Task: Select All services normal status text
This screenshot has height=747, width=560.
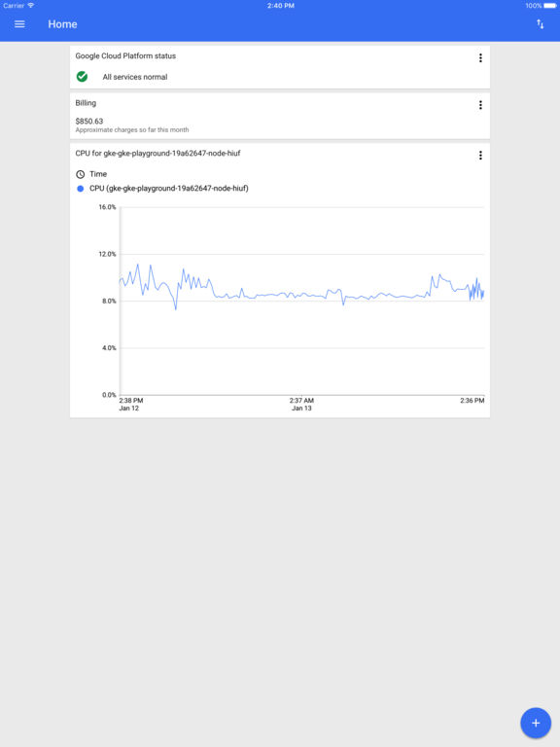Action: point(135,77)
